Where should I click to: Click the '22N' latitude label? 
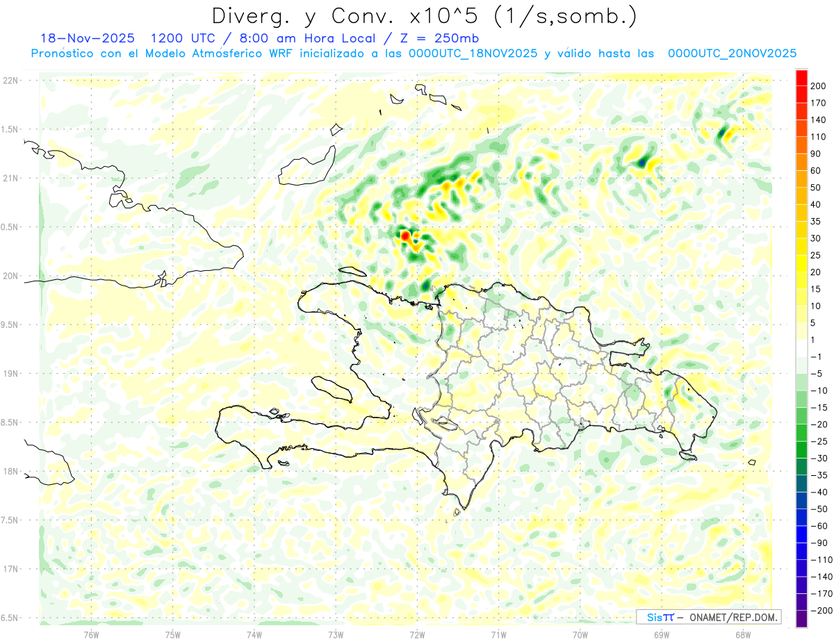10,81
